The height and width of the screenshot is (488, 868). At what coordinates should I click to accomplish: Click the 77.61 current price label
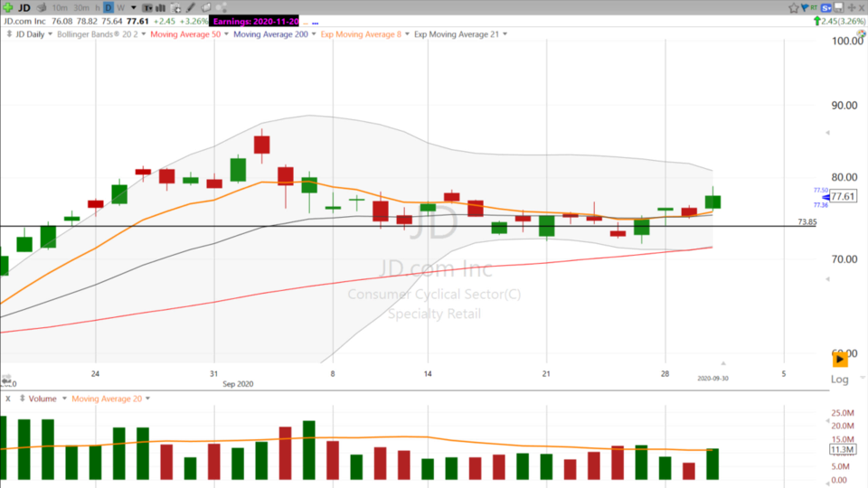click(843, 196)
